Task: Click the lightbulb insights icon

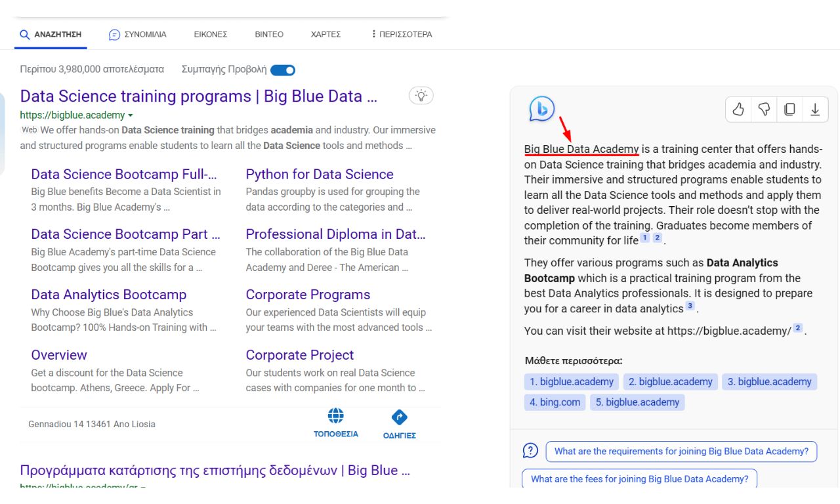Action: click(x=421, y=96)
